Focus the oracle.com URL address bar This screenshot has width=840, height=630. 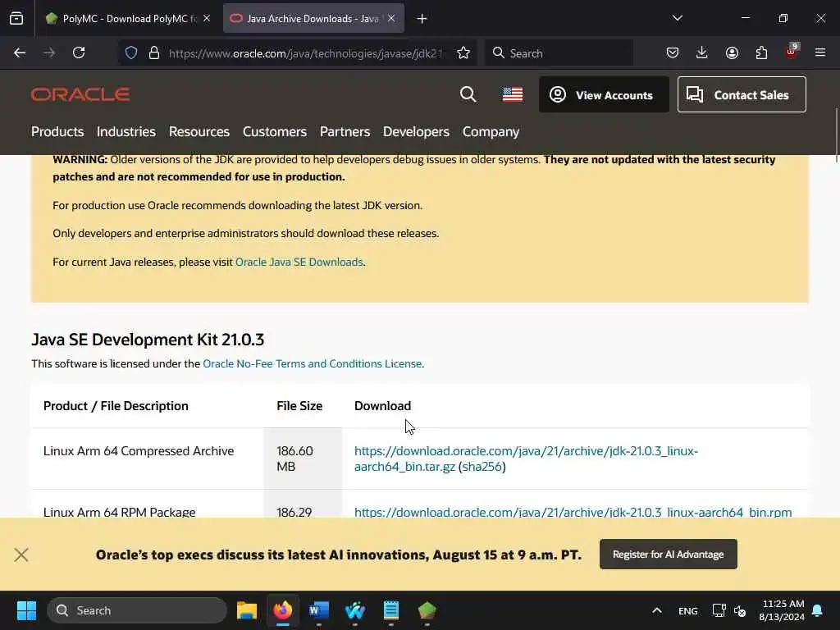point(305,53)
